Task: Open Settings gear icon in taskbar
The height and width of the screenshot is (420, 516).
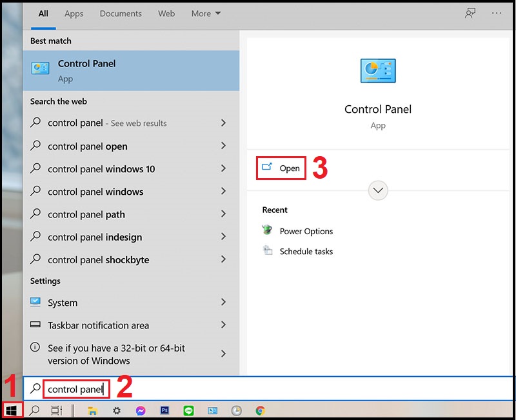Action: click(x=117, y=410)
